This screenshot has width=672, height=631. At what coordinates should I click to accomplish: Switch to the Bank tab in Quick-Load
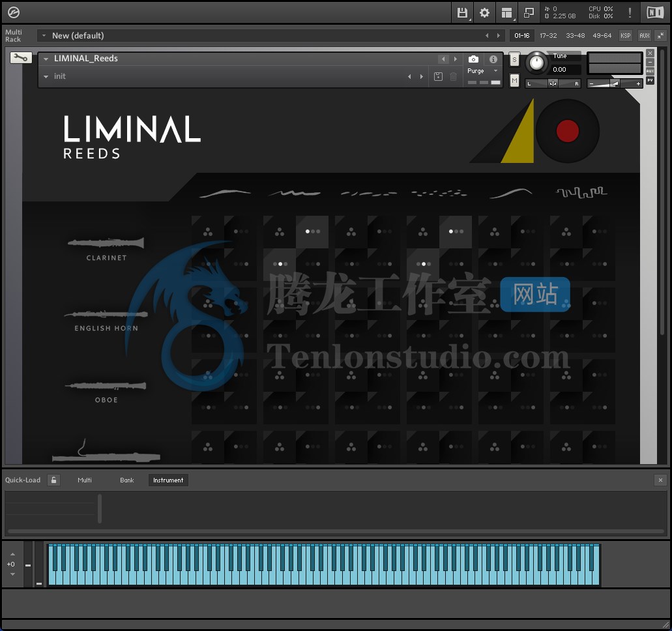tap(126, 480)
